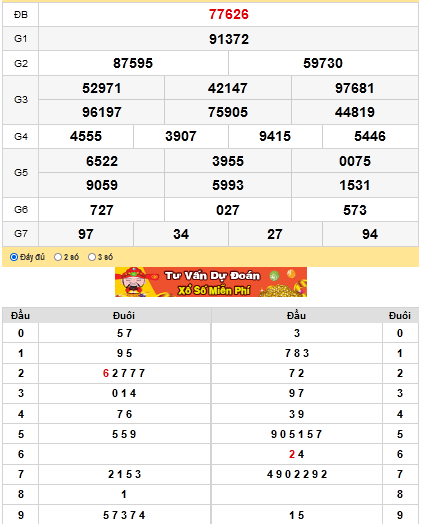The height and width of the screenshot is (524, 421).
Task: Click the tail digits '5 7 3 7 4'
Action: point(124,515)
